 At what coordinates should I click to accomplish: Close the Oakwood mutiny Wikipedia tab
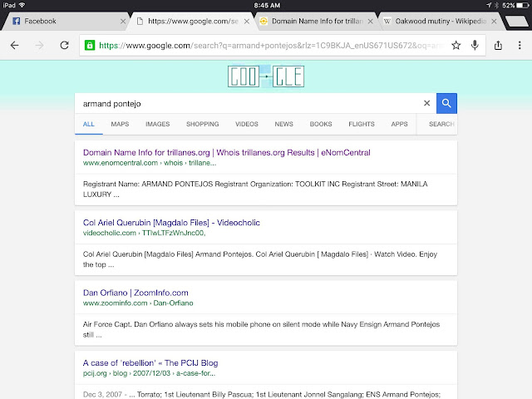(x=494, y=22)
